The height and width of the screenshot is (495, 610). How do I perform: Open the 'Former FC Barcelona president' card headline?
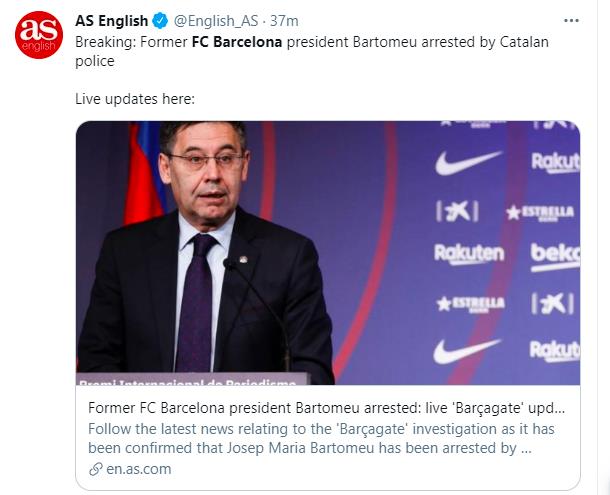pos(326,408)
